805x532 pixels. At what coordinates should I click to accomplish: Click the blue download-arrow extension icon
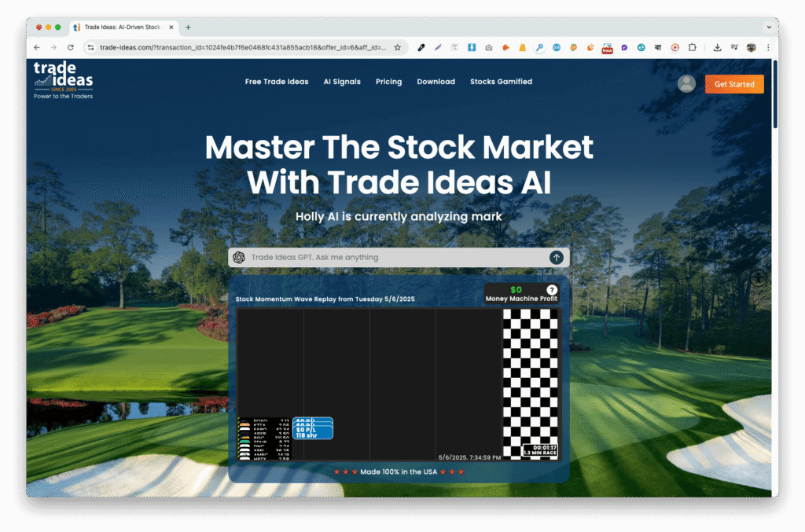(x=472, y=48)
